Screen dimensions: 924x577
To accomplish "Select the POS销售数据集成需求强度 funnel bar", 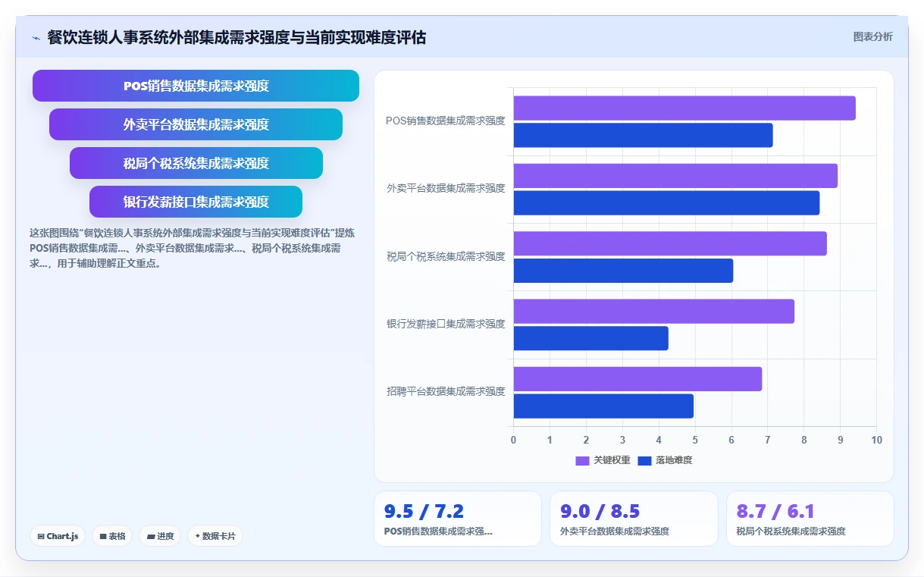I will click(x=196, y=86).
